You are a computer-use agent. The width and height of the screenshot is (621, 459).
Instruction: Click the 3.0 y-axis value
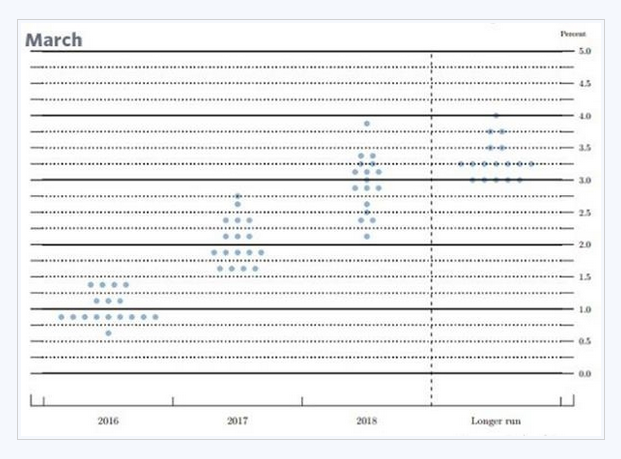584,180
